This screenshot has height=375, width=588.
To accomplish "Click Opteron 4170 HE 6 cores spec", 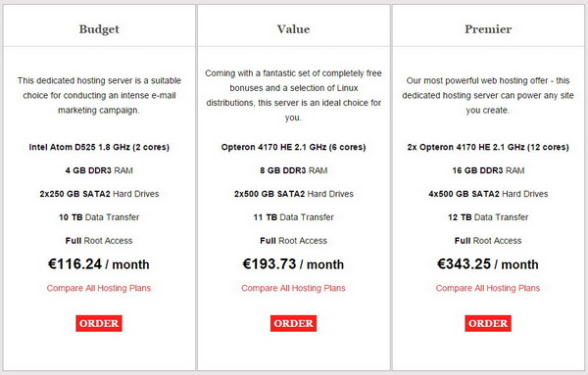I will (293, 147).
